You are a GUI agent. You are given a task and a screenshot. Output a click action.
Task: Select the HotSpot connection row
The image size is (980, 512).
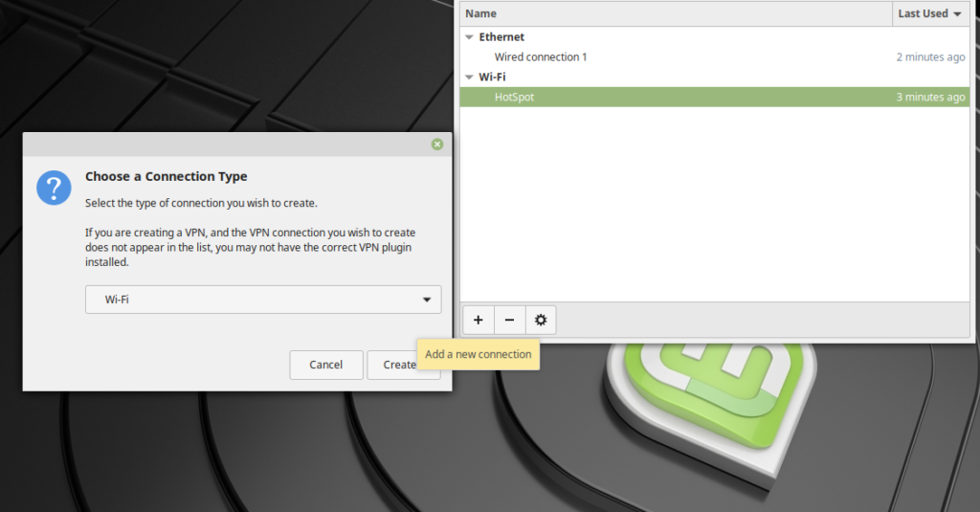714,97
